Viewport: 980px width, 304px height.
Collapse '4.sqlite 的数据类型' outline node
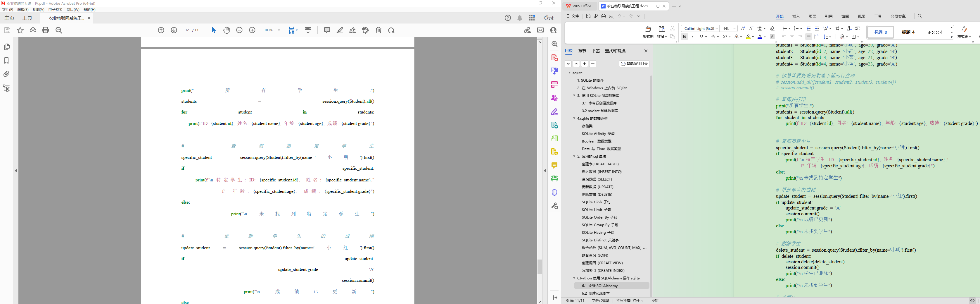click(x=574, y=118)
